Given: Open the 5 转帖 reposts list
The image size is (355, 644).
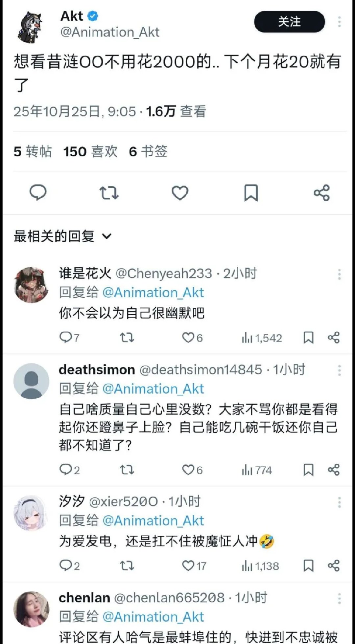Looking at the screenshot, I should (x=33, y=152).
